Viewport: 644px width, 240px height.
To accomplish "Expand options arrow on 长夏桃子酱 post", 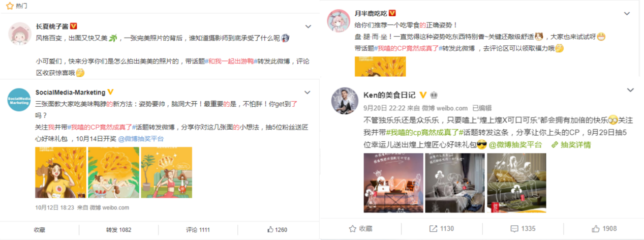I will (x=308, y=26).
